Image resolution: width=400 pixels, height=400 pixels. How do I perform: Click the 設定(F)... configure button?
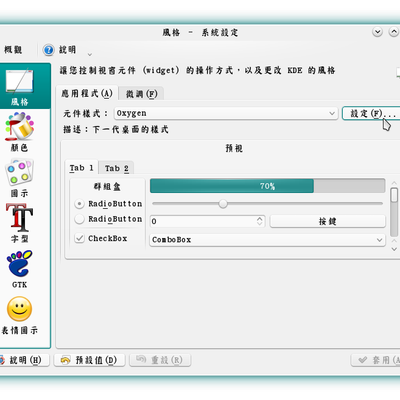(x=371, y=113)
